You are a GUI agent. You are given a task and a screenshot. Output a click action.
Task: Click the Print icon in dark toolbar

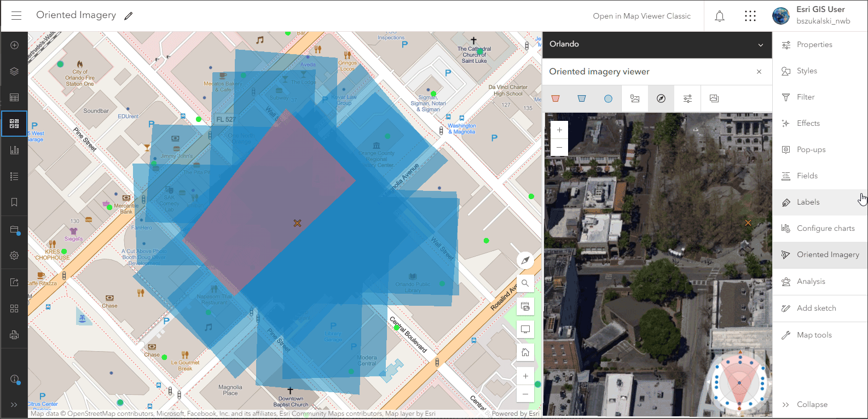click(x=14, y=335)
